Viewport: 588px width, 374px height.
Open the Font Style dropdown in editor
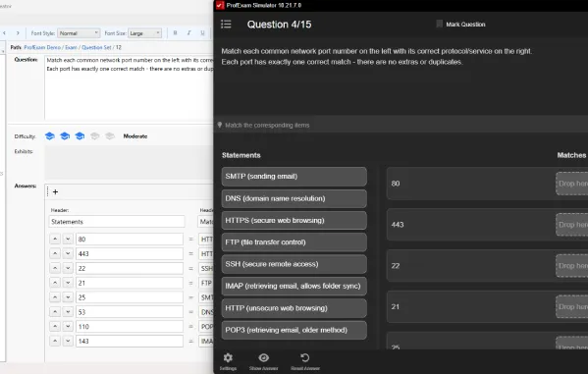[79, 33]
